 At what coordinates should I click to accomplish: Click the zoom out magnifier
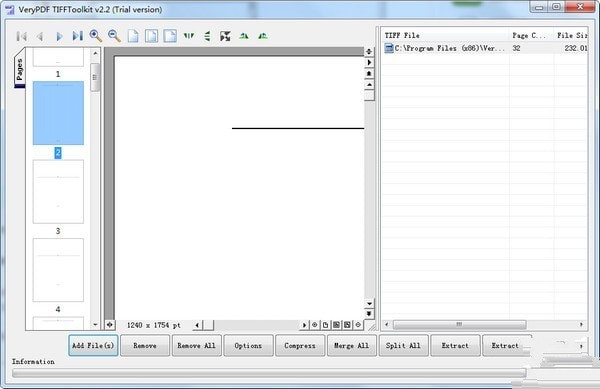pos(114,36)
